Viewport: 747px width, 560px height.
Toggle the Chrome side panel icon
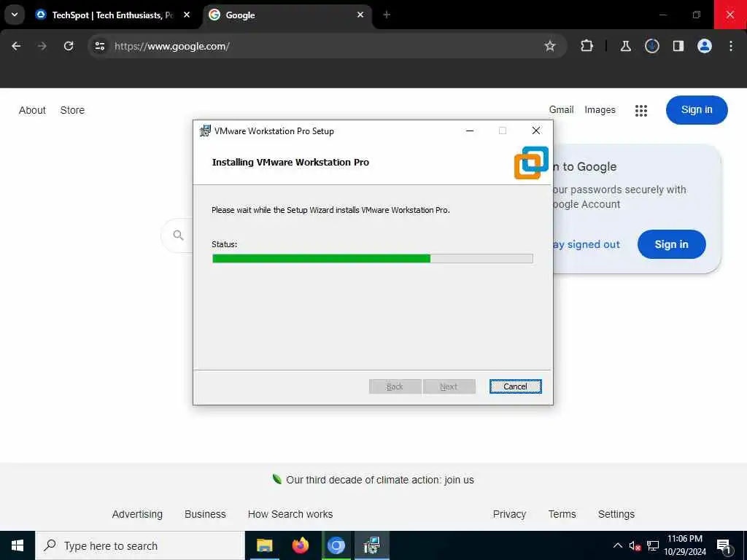click(678, 46)
